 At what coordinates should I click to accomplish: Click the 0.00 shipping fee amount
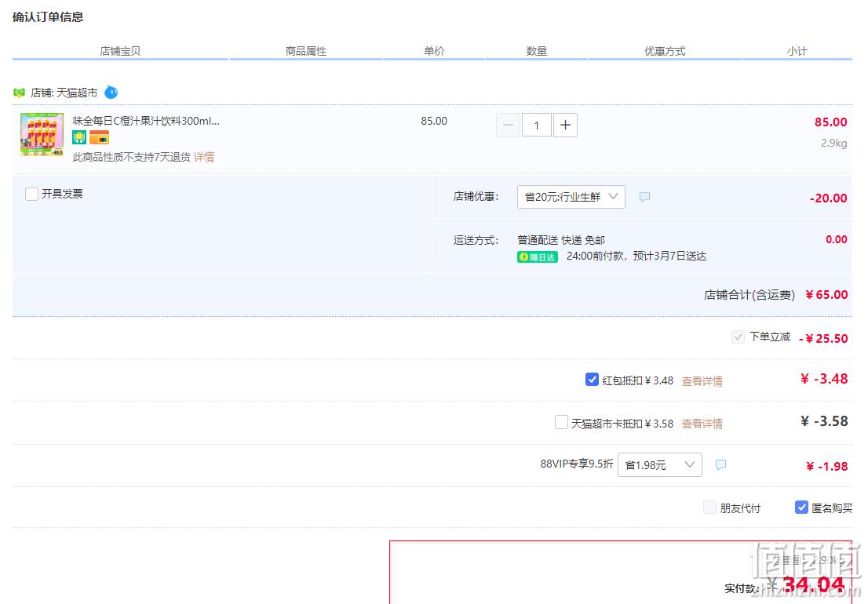tap(837, 239)
